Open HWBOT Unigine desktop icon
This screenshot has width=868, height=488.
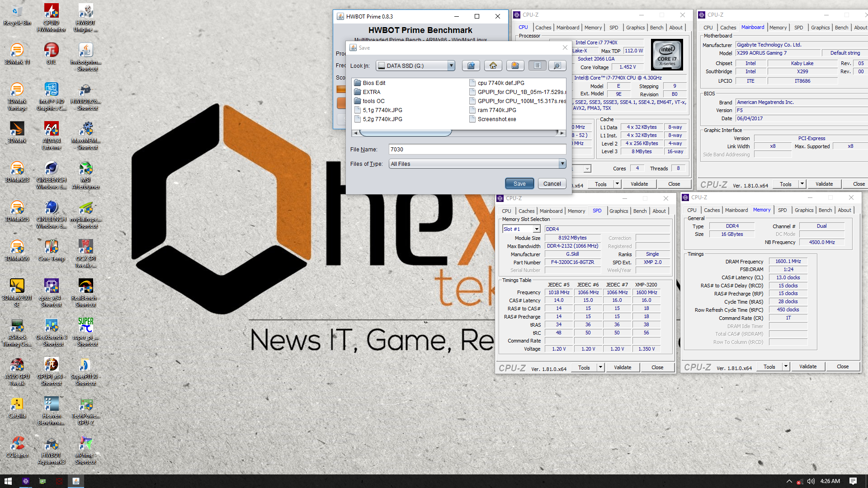(x=85, y=18)
